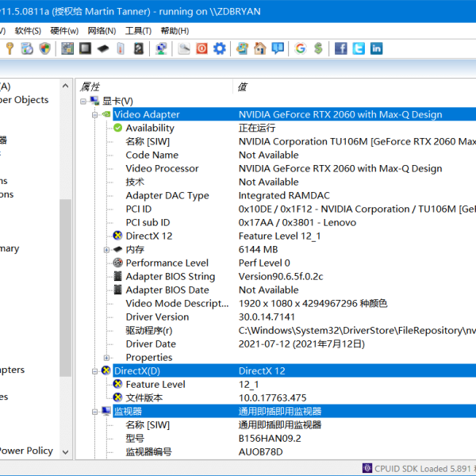Select the Driver Date row

pyautogui.click(x=294, y=344)
